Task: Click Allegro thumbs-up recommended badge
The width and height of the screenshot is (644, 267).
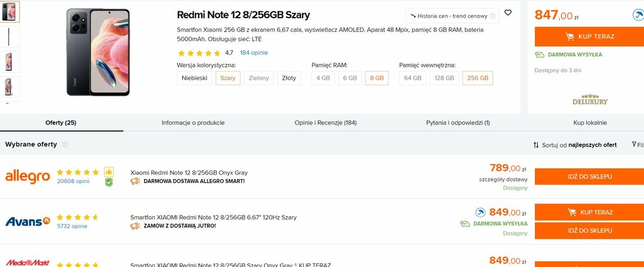Action: tap(108, 172)
